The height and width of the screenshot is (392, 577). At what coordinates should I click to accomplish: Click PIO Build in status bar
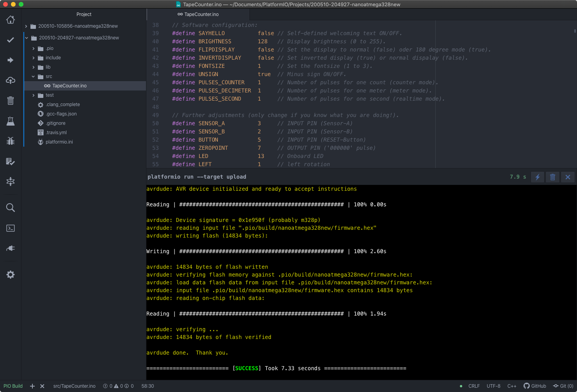[13, 386]
